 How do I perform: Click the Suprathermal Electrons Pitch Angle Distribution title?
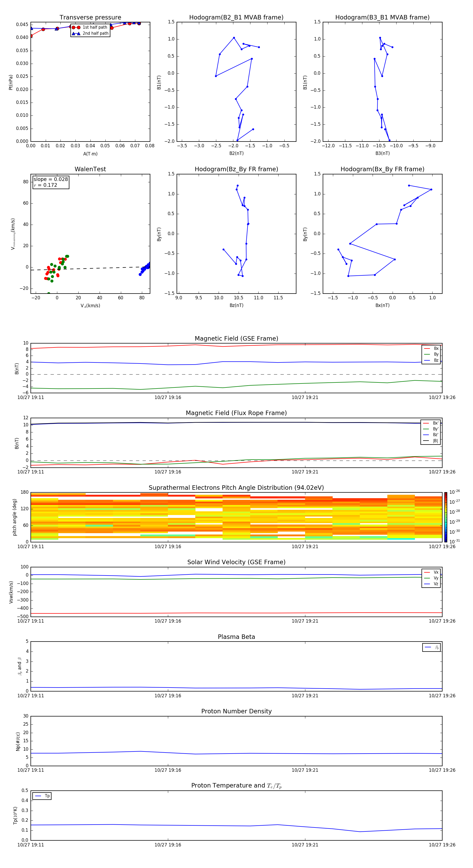pyautogui.click(x=236, y=488)
